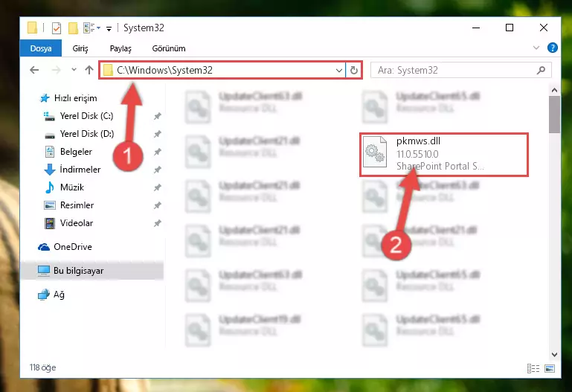The width and height of the screenshot is (572, 392).
Task: Select OneDrive in navigation pane
Action: pos(65,247)
